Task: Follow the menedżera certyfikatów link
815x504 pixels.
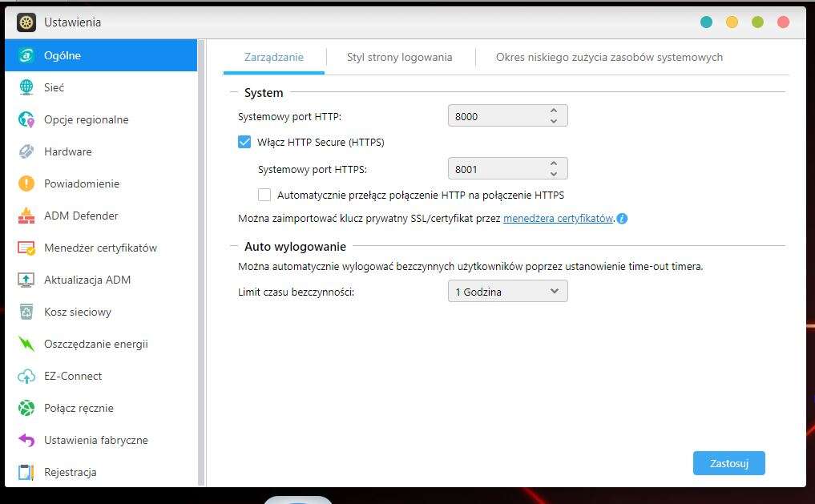Action: pyautogui.click(x=558, y=219)
